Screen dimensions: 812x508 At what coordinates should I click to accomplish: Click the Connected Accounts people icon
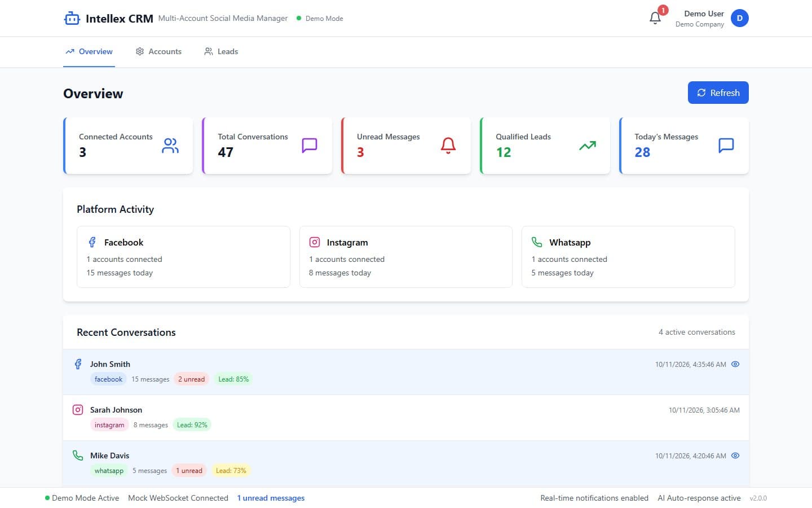tap(170, 146)
